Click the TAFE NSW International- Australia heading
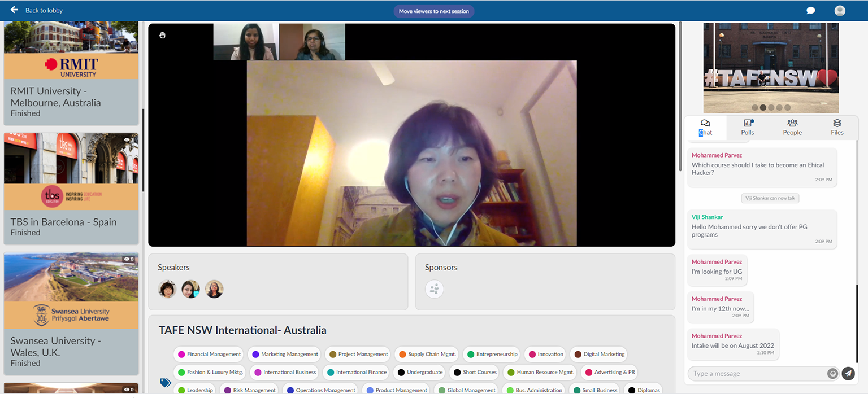This screenshot has width=868, height=398. pos(242,330)
